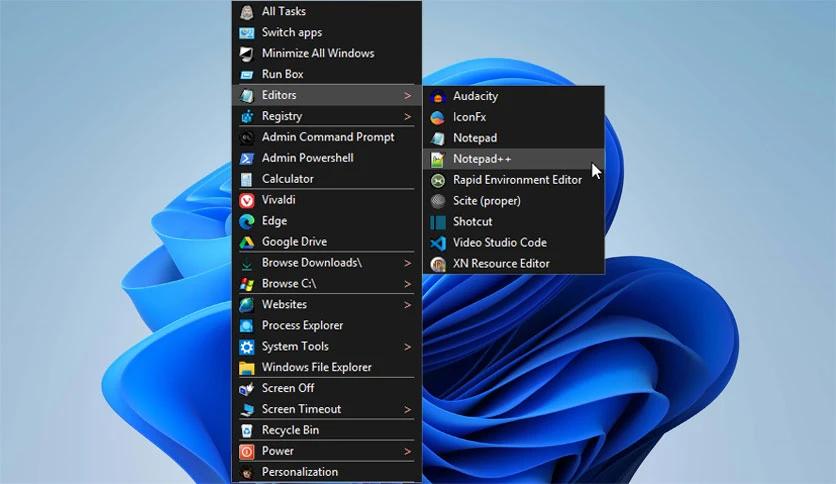Click the Audacity icon in submenu
Viewport: 836px width, 484px height.
[x=438, y=96]
